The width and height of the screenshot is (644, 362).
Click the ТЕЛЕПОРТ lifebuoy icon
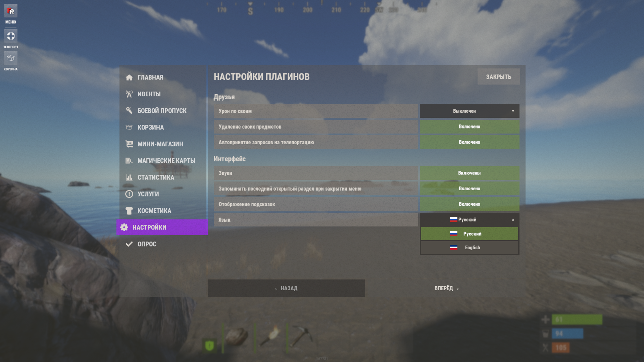pos(11,36)
